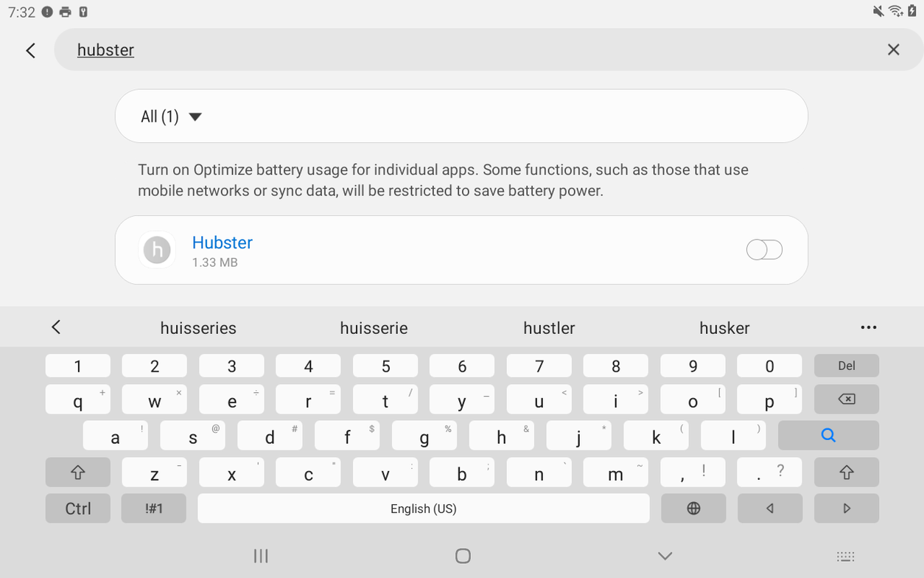
Task: Tap the English (US) space bar
Action: pos(424,509)
